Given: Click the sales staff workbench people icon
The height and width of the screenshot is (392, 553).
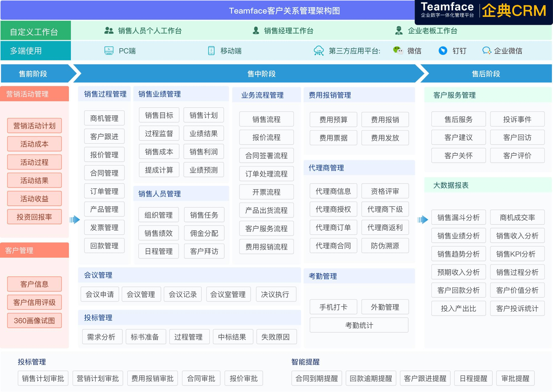Looking at the screenshot, I should pyautogui.click(x=109, y=30).
